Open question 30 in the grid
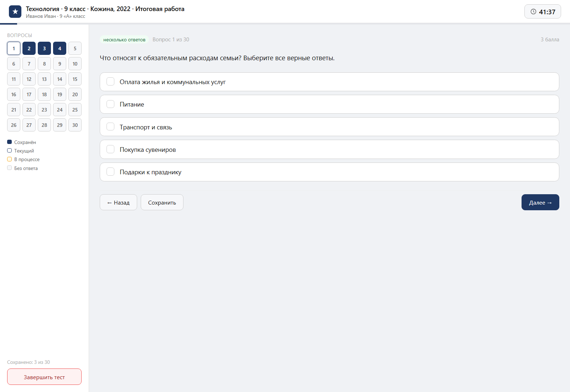This screenshot has width=570, height=392. [75, 125]
